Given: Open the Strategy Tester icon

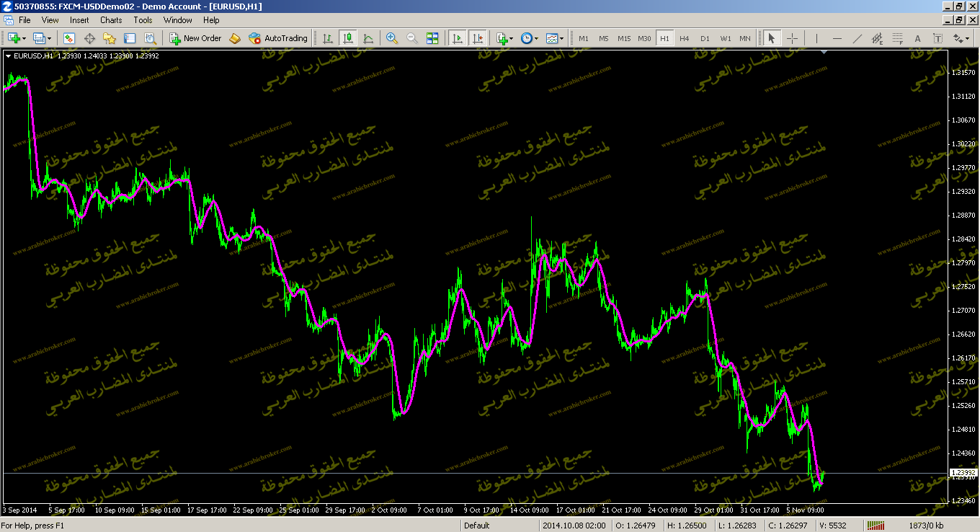Looking at the screenshot, I should point(150,38).
